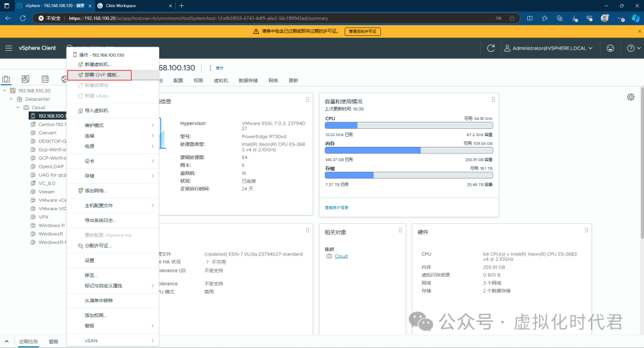Choose 部署 OVF 模板... from the menu
644x348 pixels.
pos(113,75)
